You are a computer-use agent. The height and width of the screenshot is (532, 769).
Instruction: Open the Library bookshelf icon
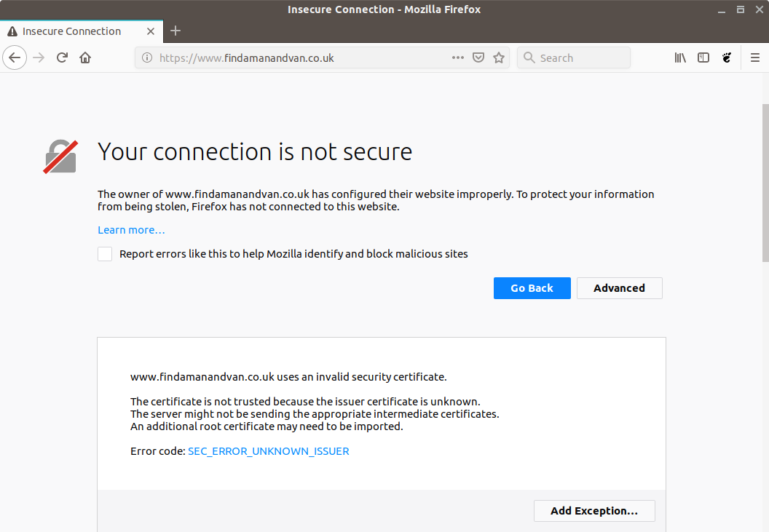tap(679, 58)
